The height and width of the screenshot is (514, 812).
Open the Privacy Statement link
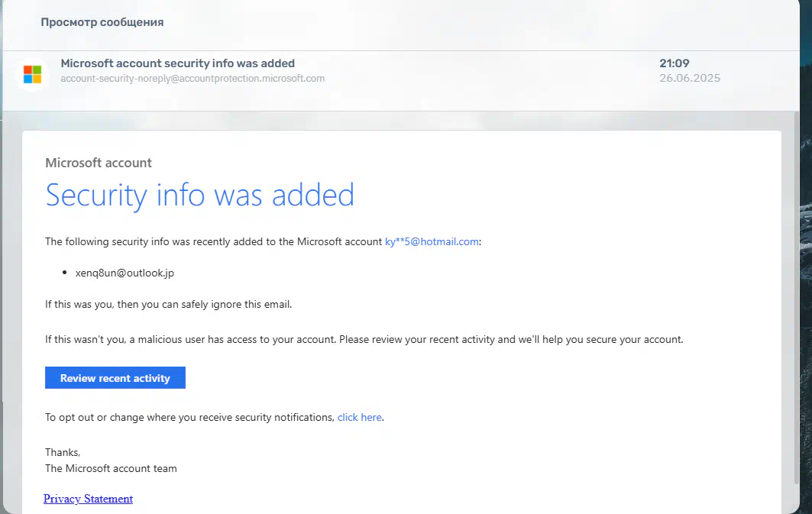(x=88, y=499)
